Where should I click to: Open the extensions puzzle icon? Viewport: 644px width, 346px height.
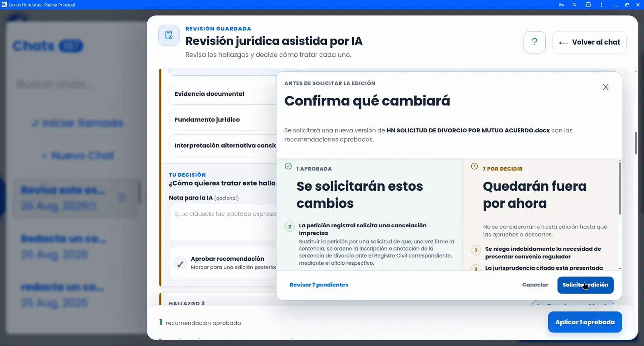588,5
